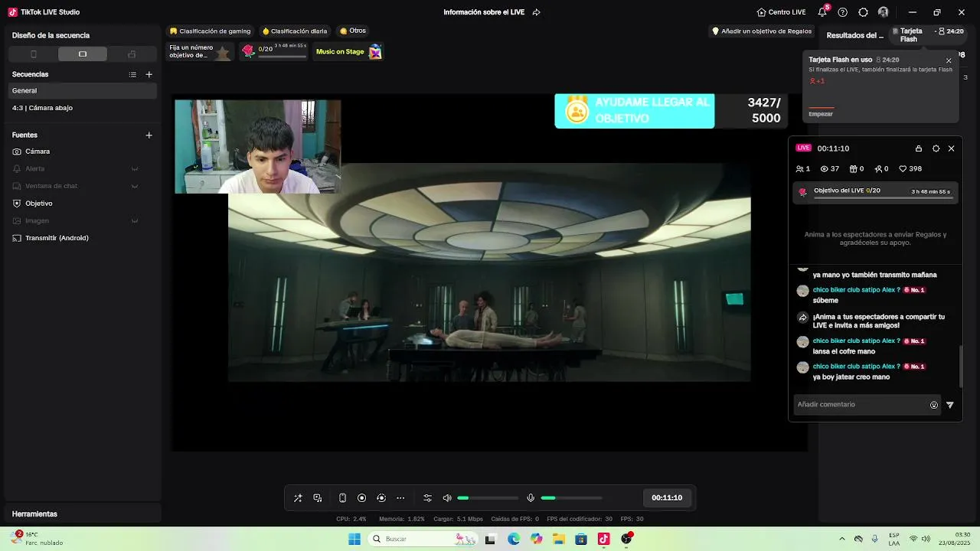Open the emoji picker in comment box
The height and width of the screenshot is (551, 980).
[x=934, y=405]
